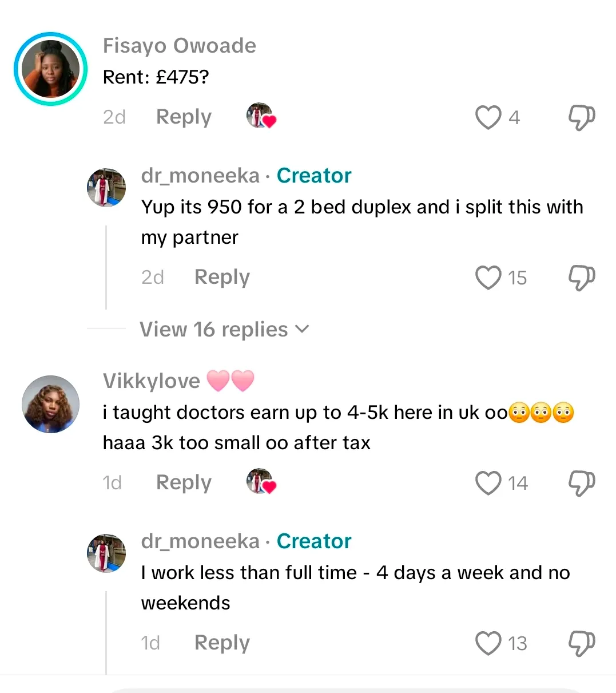Tap creator-liked badge under Vikkylove's comment
The height and width of the screenshot is (693, 616).
tap(261, 482)
